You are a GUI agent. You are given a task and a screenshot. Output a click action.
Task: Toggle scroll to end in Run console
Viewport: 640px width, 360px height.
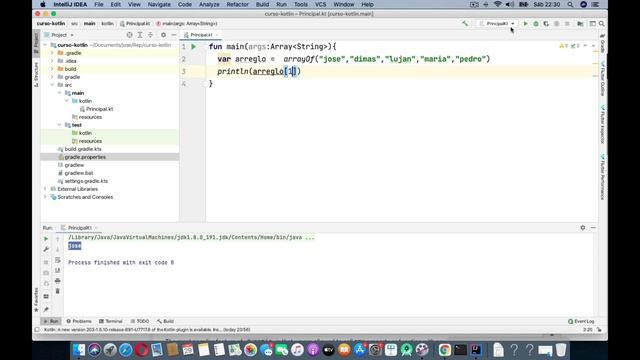tap(58, 271)
